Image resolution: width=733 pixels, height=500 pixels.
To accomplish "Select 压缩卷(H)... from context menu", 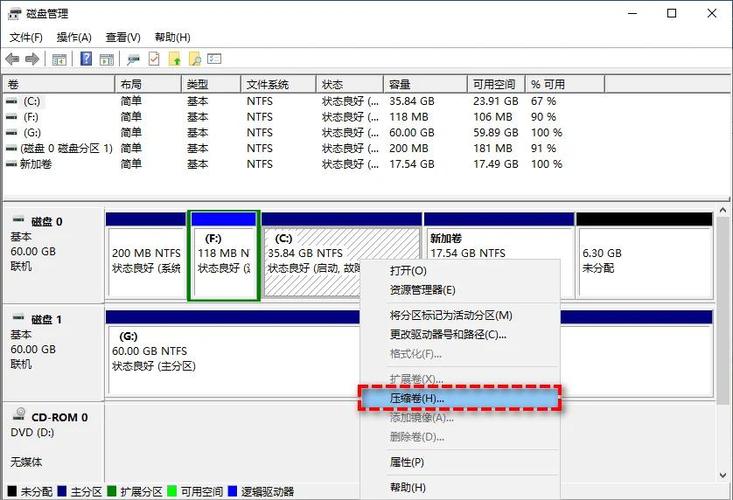I will click(x=417, y=398).
